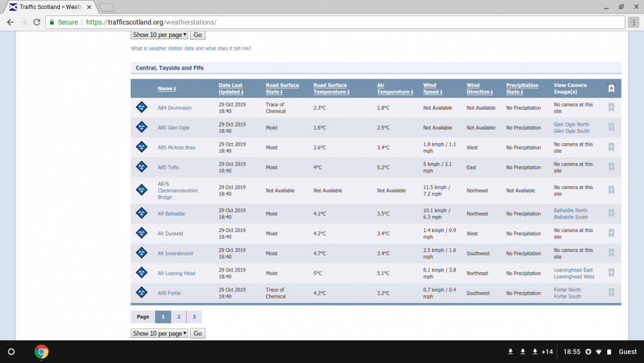Bookmark the A876 Clackmannanshire Bridge station
The height and width of the screenshot is (363, 644).
coord(611,190)
